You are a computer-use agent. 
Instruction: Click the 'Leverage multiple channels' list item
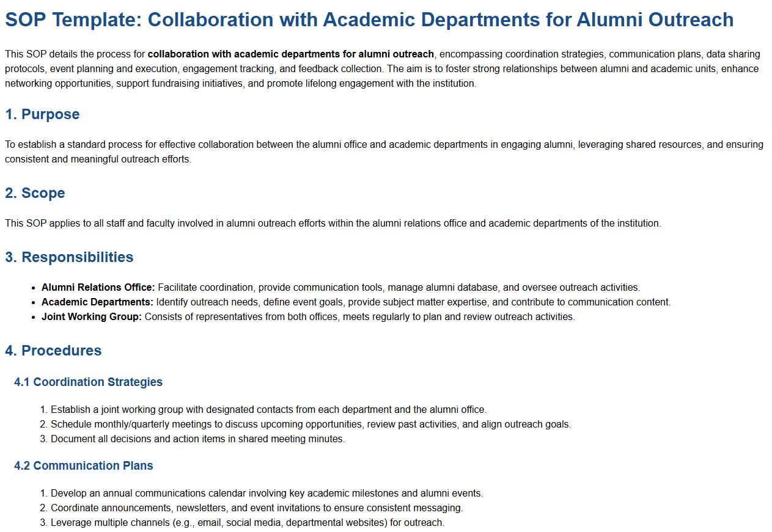coord(248,523)
